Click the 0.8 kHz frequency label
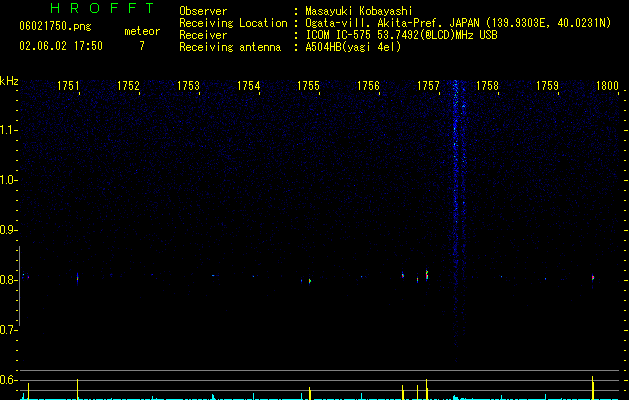 click(x=8, y=280)
